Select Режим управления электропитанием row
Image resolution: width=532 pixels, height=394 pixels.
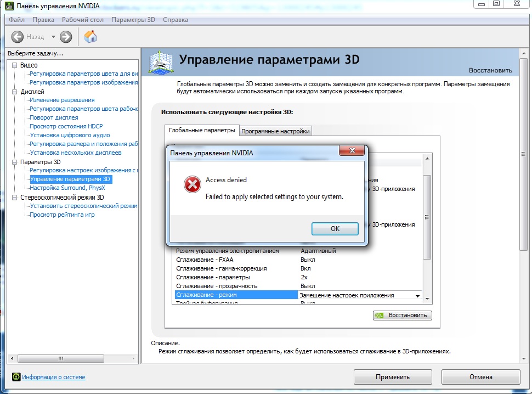(298, 251)
